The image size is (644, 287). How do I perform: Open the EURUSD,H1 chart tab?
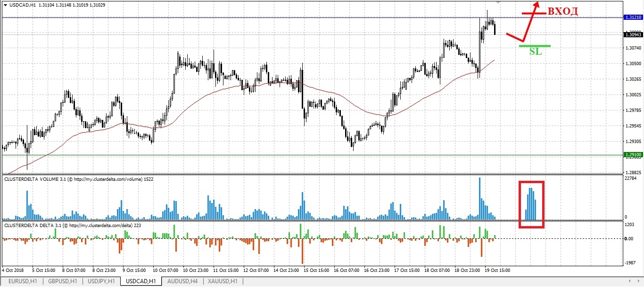23,281
